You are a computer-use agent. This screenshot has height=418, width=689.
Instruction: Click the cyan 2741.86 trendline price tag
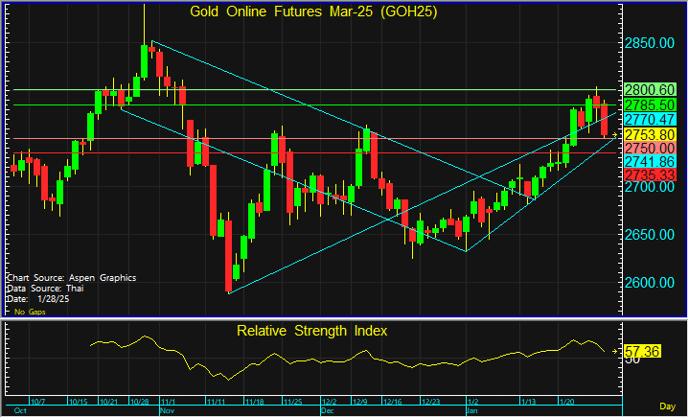pos(650,161)
